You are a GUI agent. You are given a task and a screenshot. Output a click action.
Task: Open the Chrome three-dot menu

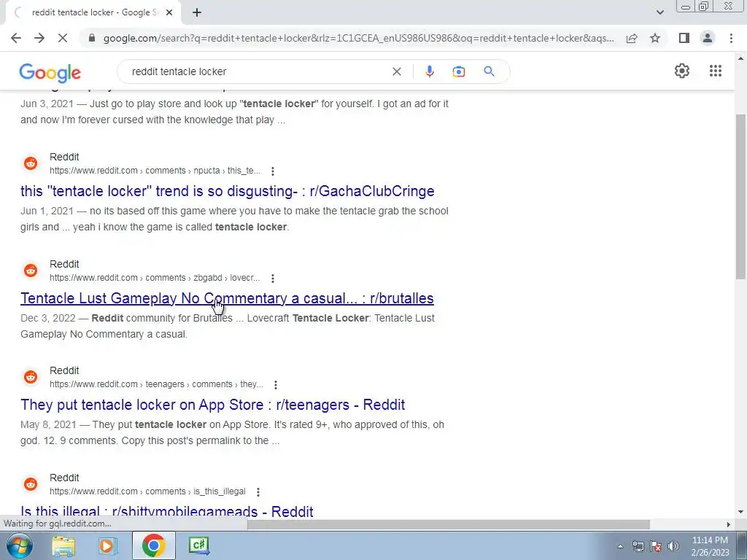click(731, 38)
